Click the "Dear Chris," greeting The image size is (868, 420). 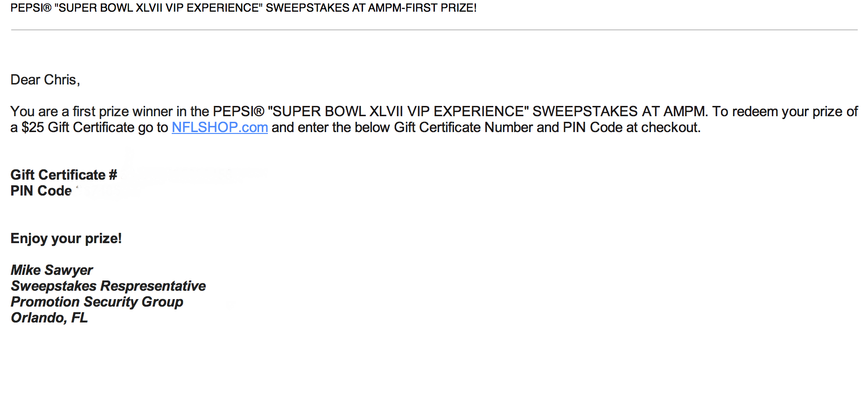45,80
